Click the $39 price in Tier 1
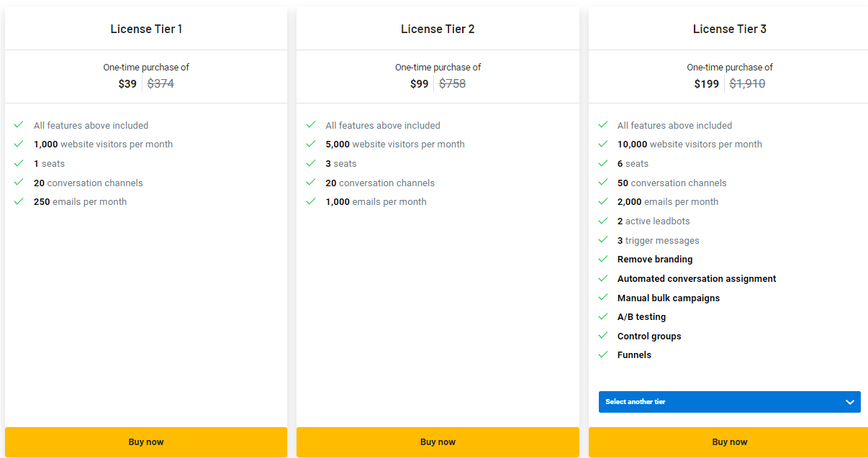This screenshot has width=868, height=458. [127, 83]
